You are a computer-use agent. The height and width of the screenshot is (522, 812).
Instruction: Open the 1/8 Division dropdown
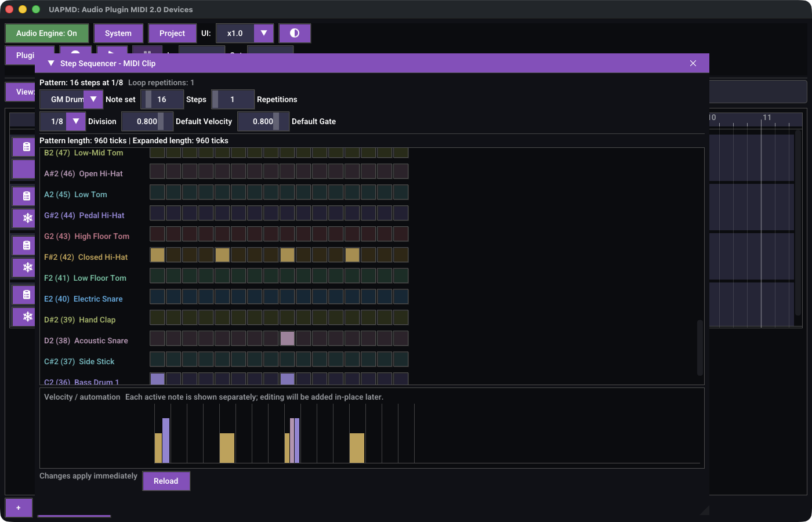pyautogui.click(x=63, y=121)
